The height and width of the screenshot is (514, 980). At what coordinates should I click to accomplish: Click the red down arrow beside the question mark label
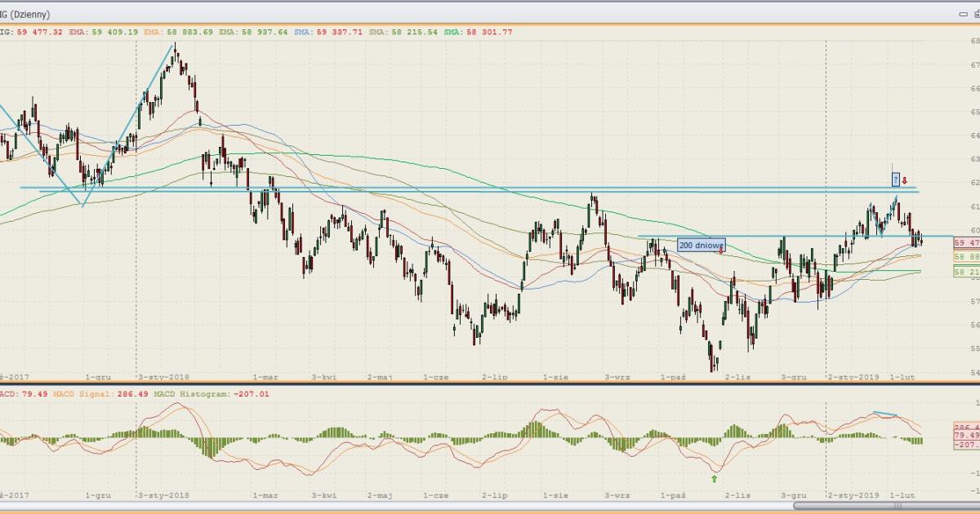905,180
